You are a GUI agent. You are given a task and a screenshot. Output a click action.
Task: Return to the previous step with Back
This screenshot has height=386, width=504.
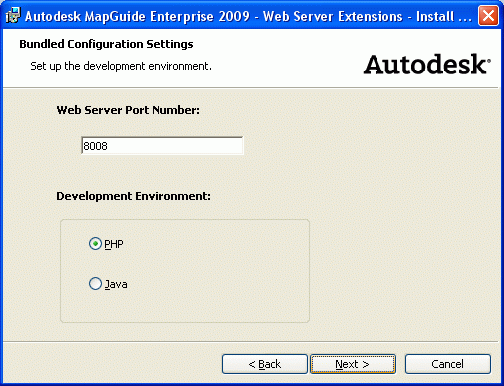coord(265,364)
